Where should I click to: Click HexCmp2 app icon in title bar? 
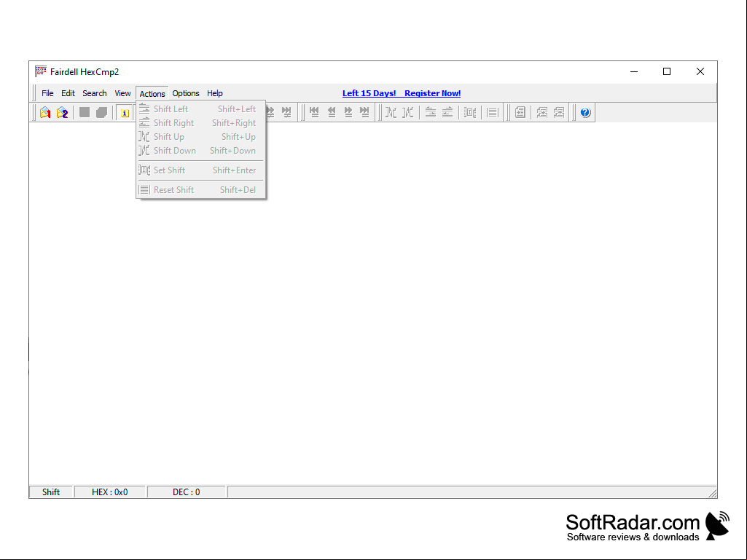click(41, 71)
